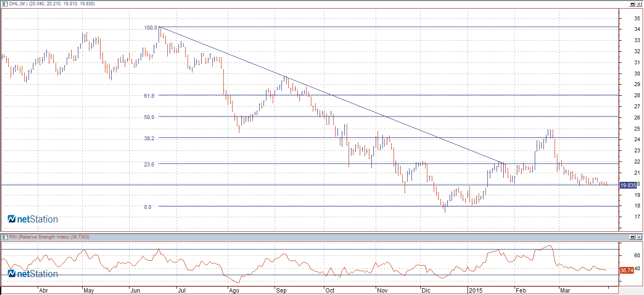Click the 2015 year label on time axis
The image size is (644, 295).
click(476, 291)
